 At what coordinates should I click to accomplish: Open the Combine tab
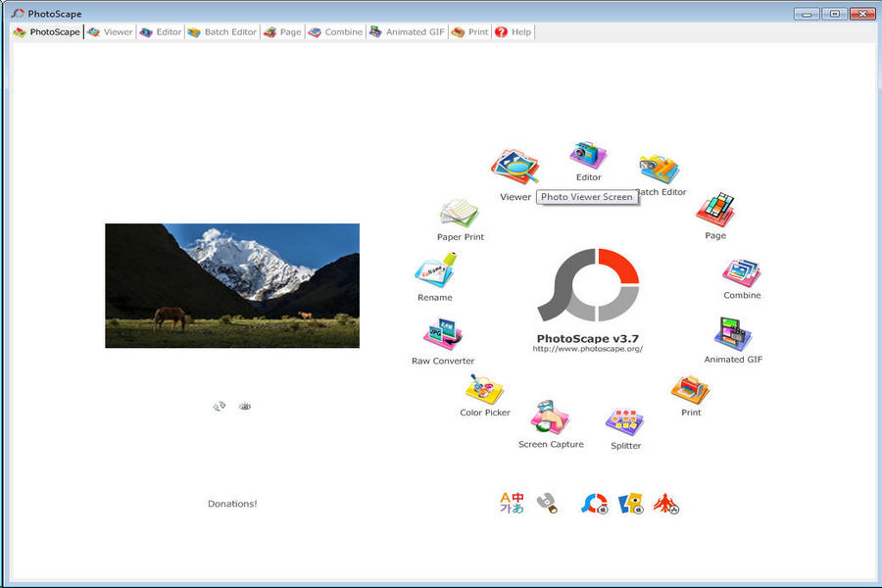tap(336, 32)
